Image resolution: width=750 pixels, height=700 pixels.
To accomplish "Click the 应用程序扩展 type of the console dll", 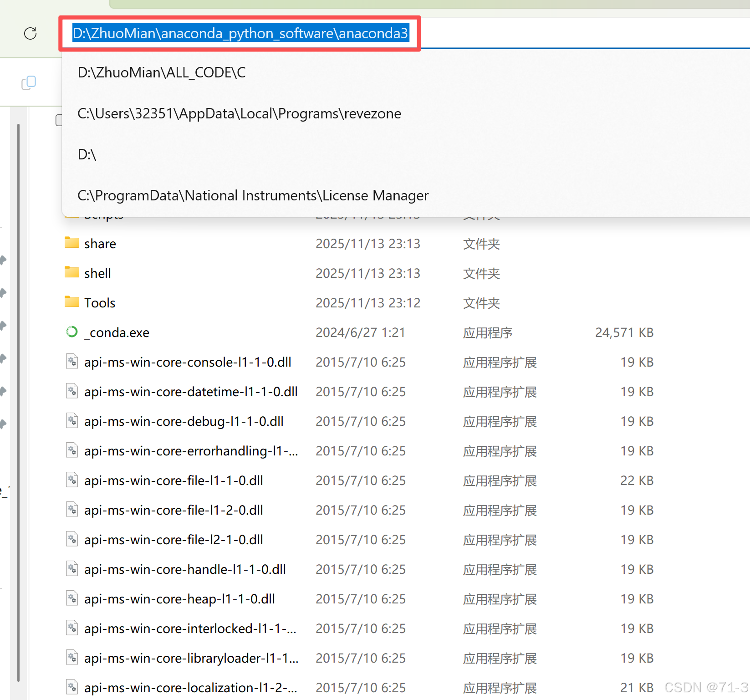I will (500, 363).
